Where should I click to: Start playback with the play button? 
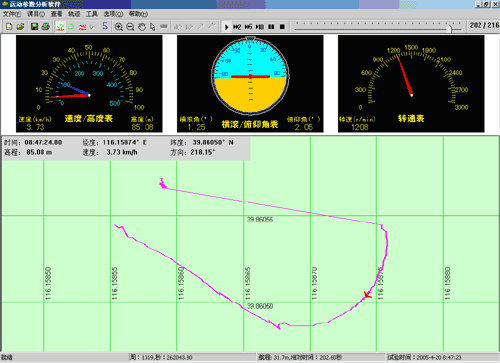(x=226, y=27)
